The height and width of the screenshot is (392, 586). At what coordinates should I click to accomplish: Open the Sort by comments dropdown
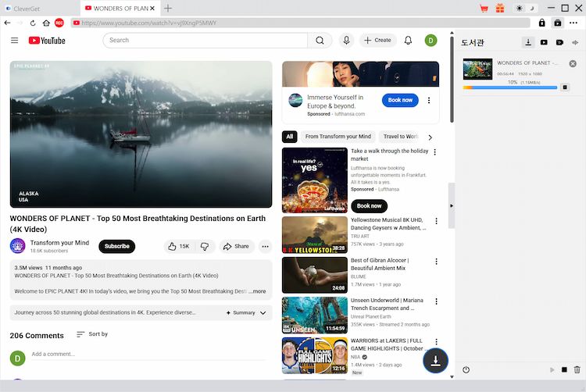click(x=91, y=334)
